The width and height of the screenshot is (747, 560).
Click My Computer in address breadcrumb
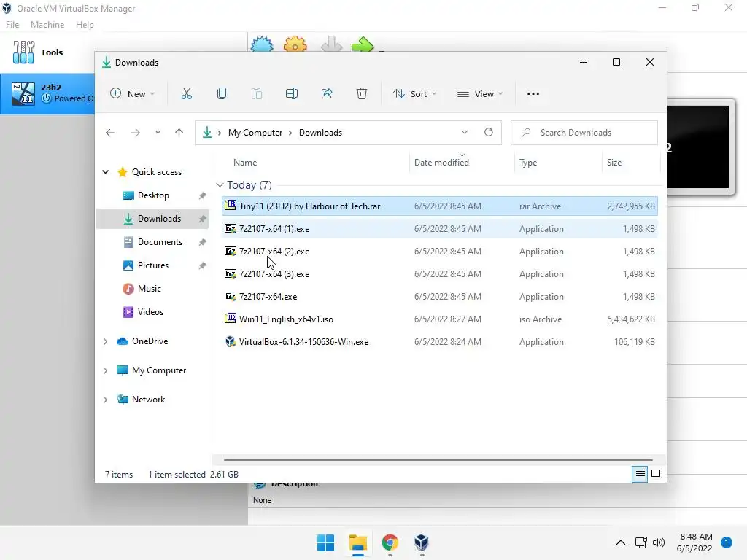[255, 133]
